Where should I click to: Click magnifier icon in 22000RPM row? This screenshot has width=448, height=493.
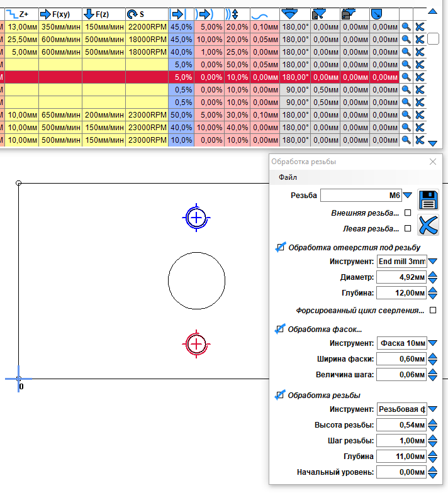(406, 26)
